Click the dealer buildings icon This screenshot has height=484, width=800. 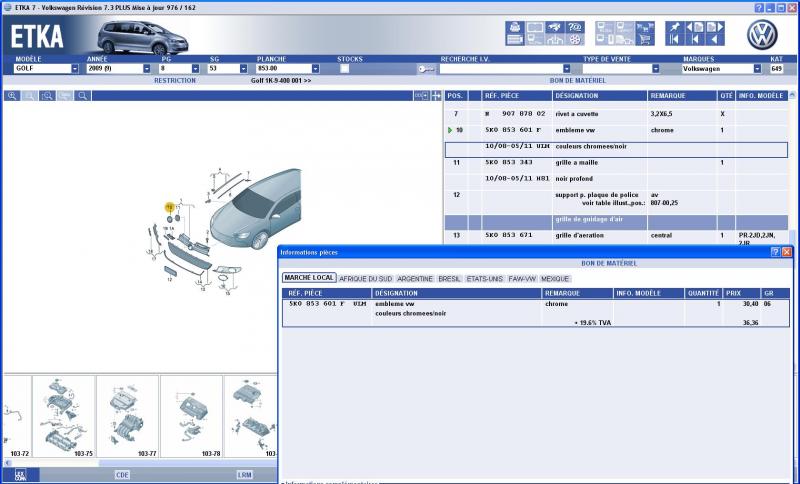[555, 39]
